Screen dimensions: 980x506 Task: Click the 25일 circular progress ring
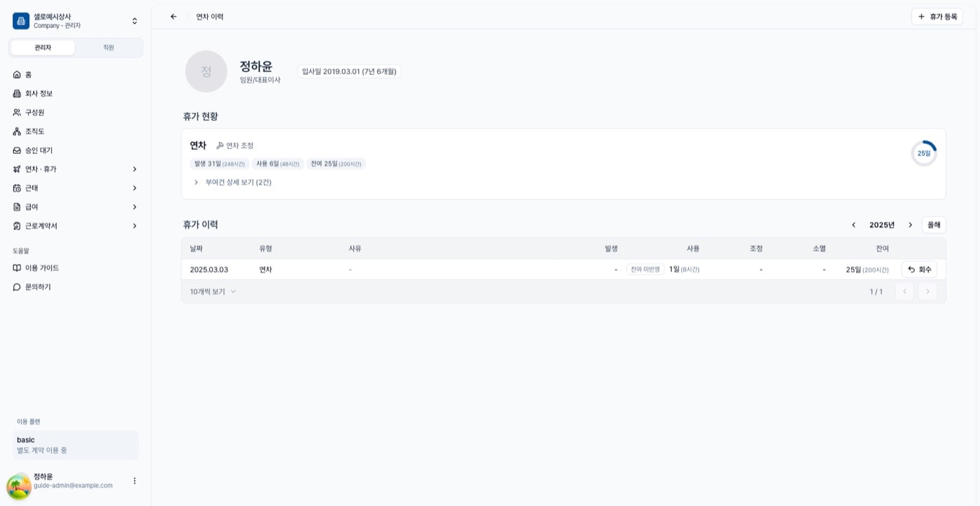(x=924, y=153)
